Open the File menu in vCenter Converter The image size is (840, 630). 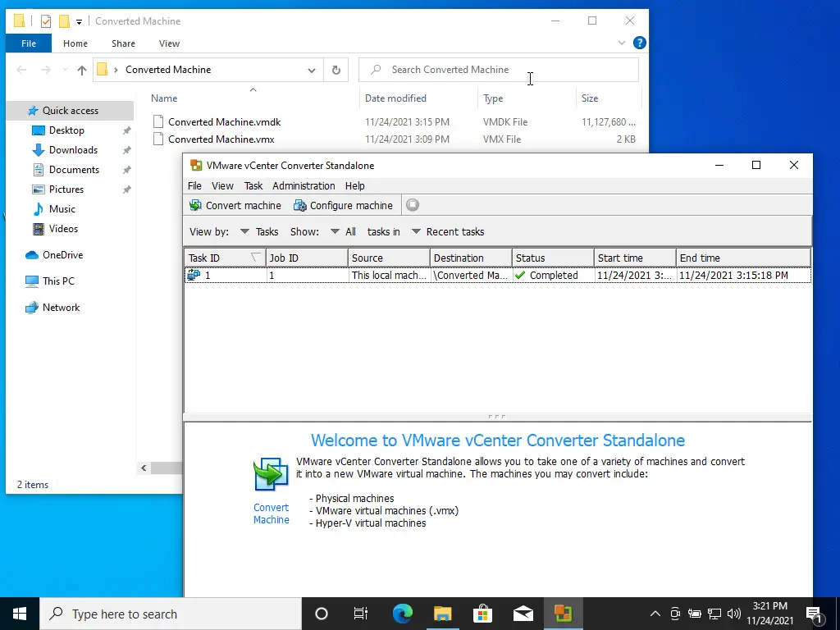[194, 186]
